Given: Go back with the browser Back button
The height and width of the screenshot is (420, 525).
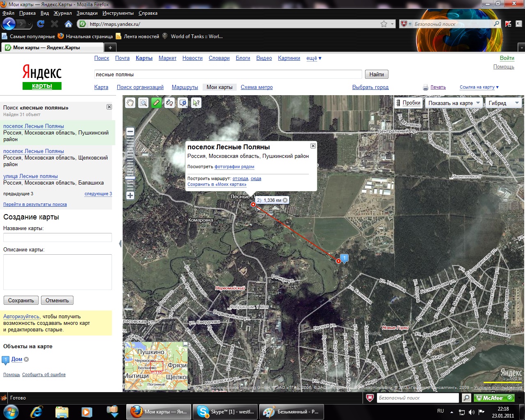Looking at the screenshot, I should 9,23.
